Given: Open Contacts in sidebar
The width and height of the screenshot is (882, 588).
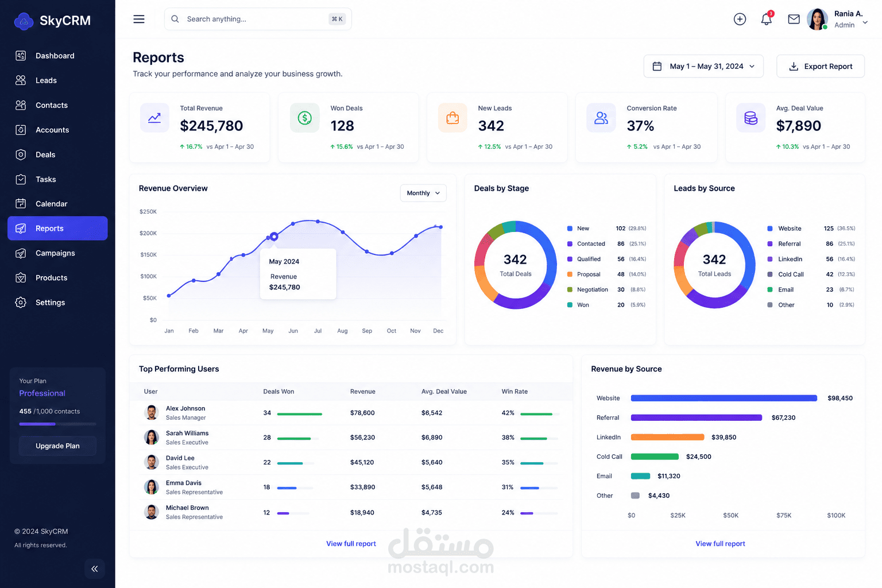Looking at the screenshot, I should 57,105.
